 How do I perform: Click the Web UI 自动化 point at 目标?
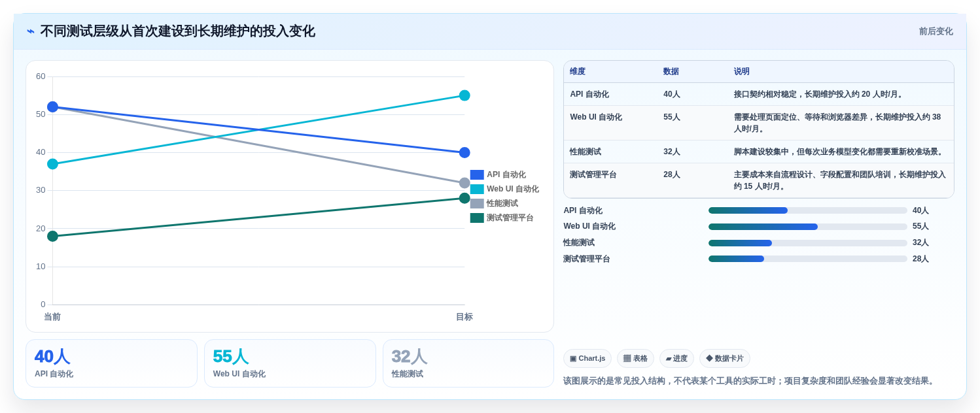coord(464,95)
